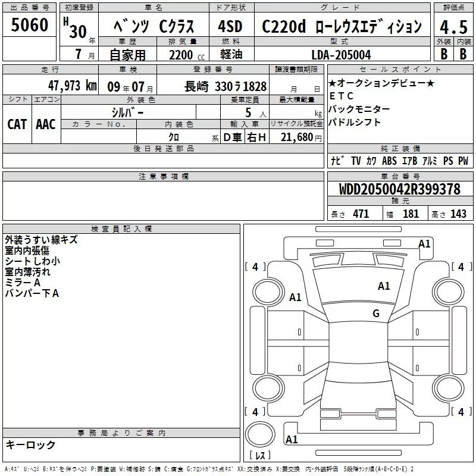476x476 pixels.
Task: Click the バックモニター sales point
Action: coord(359,109)
